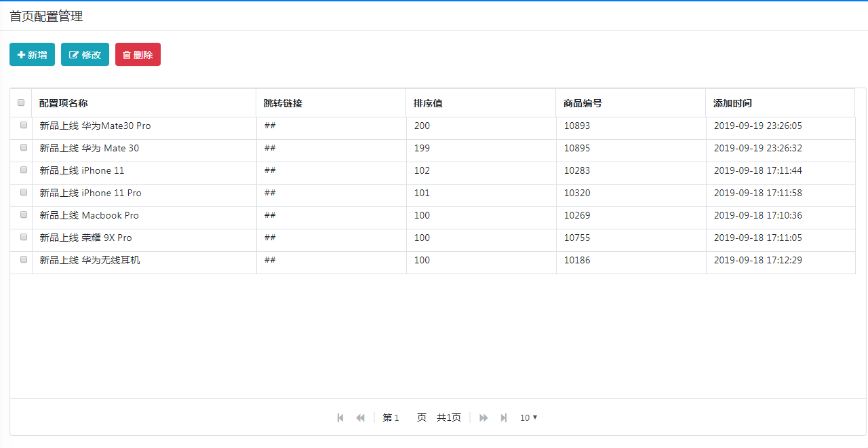Screen dimensions: 868x448
Task: Toggle the select-all checkbox in header
Action: (x=21, y=102)
